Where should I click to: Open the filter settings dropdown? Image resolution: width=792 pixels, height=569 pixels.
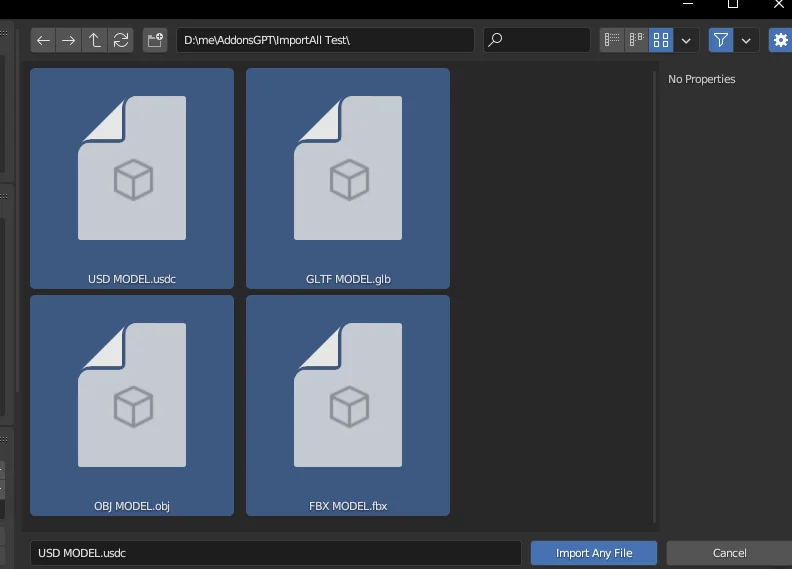point(746,40)
